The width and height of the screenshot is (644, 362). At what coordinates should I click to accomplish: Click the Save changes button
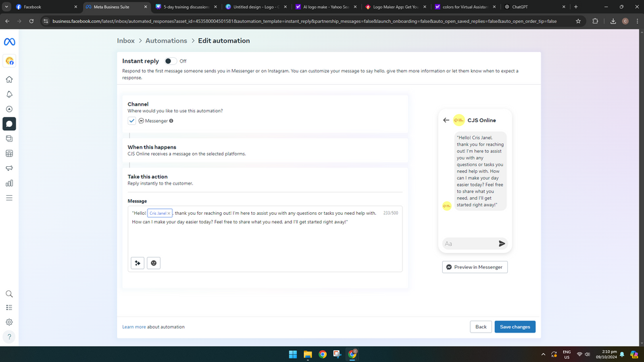[x=514, y=327]
